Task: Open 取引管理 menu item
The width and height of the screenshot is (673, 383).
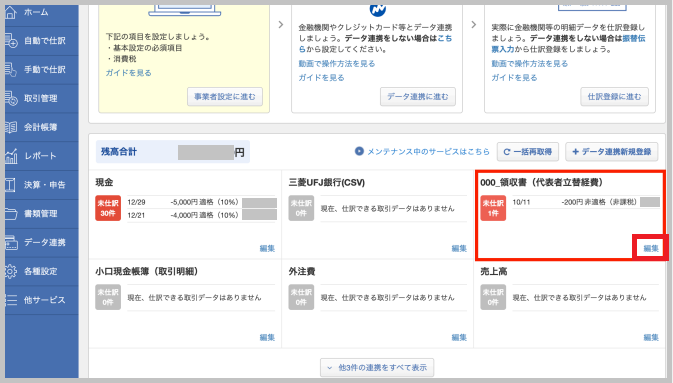Action: pos(42,98)
